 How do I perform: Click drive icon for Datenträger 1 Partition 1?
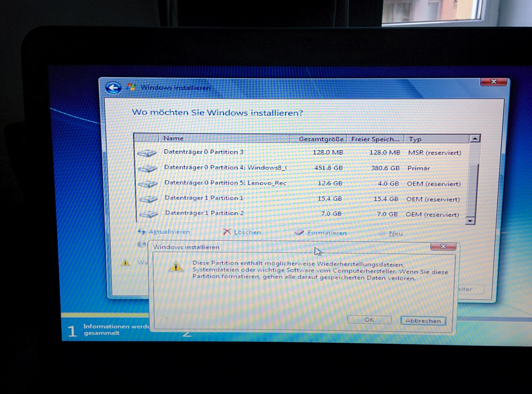[148, 199]
